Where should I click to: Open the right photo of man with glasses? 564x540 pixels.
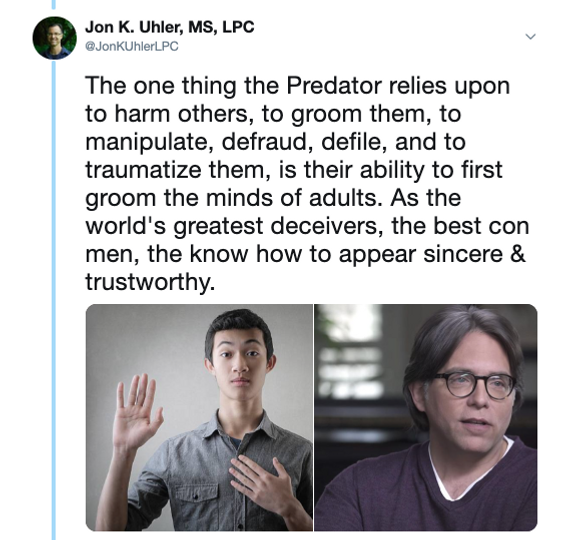[426, 417]
